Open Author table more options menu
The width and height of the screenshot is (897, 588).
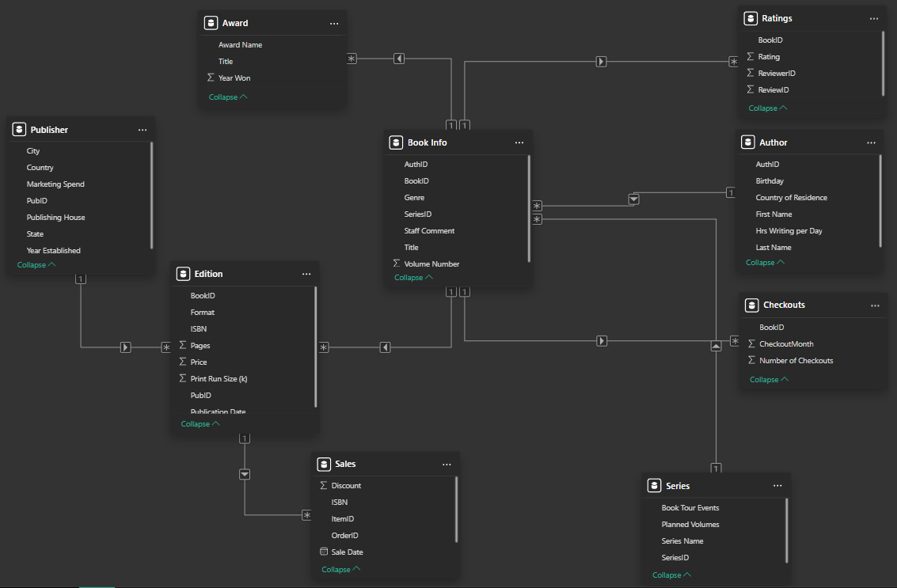click(871, 143)
